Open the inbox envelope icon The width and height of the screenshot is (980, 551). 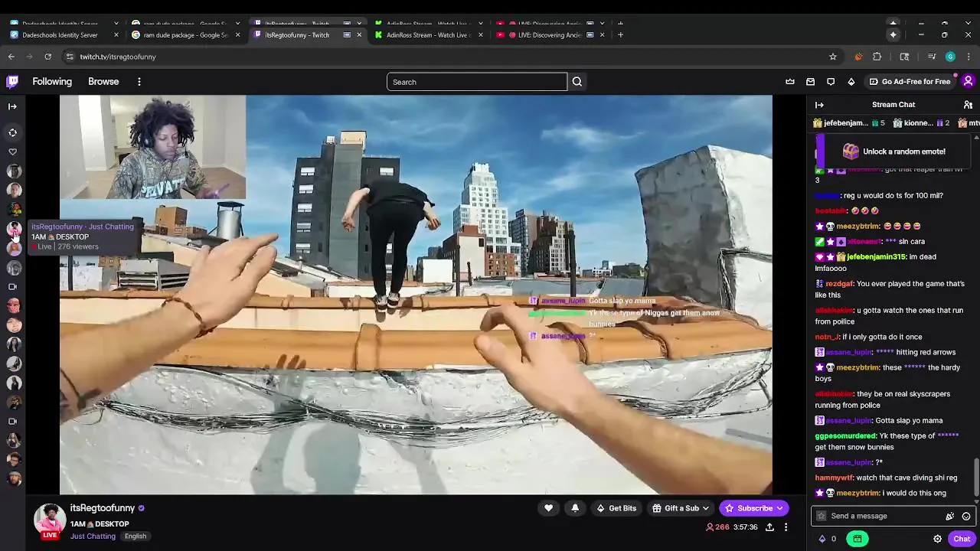click(811, 82)
